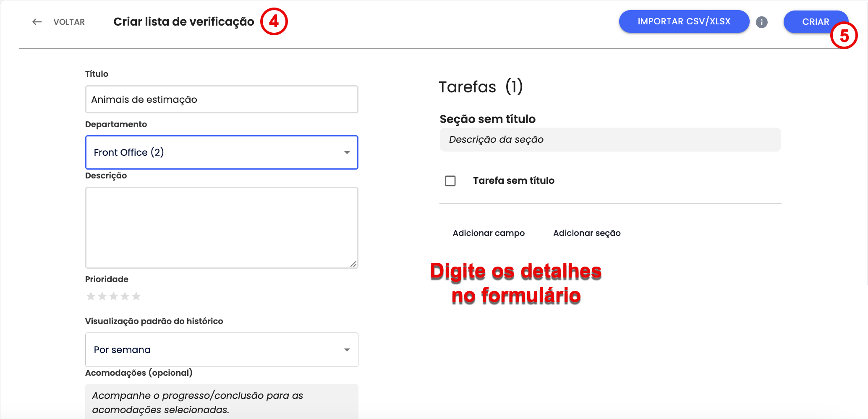Set priority to three stars
The image size is (868, 419).
[113, 296]
